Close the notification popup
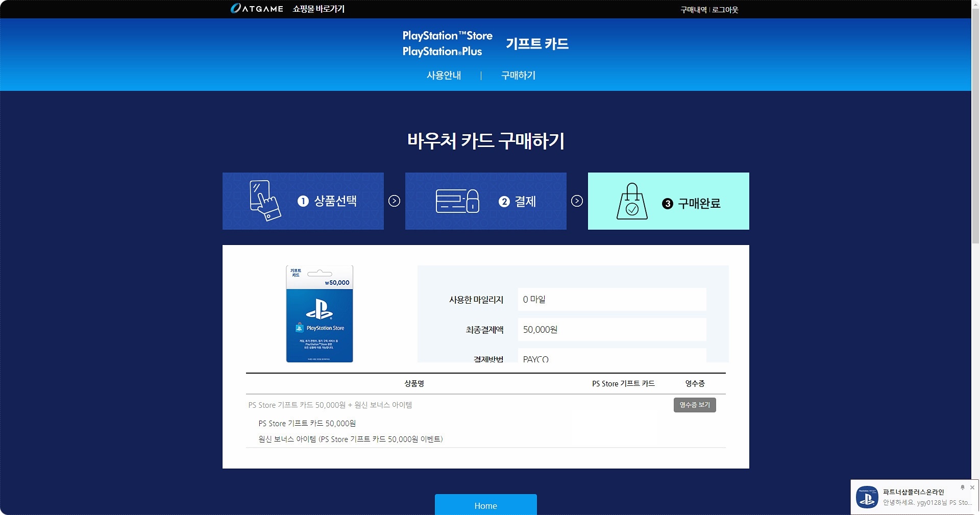The height and width of the screenshot is (515, 980). click(x=972, y=487)
